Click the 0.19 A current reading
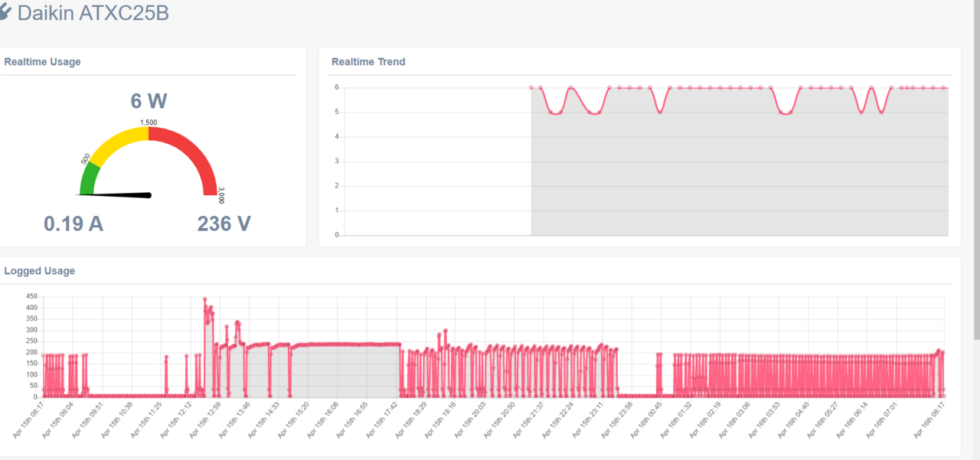 point(73,223)
